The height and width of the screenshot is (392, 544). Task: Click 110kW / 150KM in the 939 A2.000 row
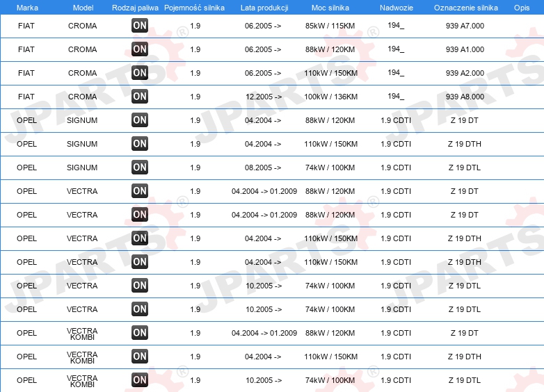[x=330, y=73]
